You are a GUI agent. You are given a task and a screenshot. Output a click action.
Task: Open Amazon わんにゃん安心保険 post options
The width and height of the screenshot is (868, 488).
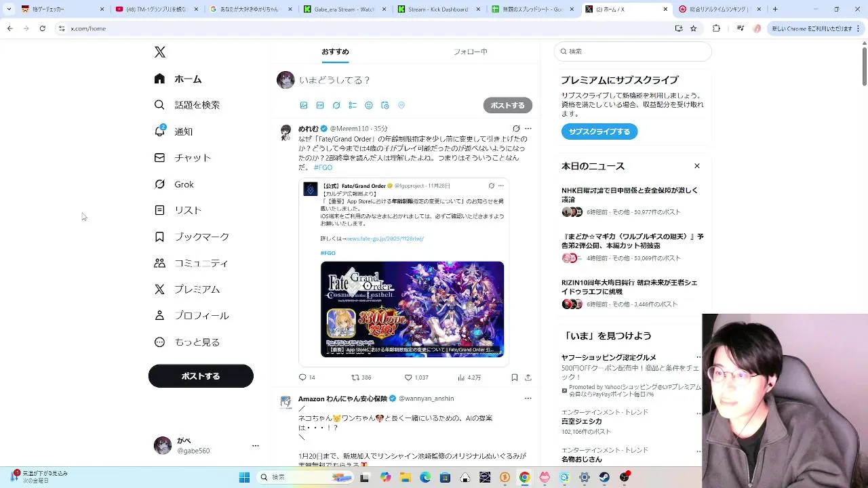528,399
